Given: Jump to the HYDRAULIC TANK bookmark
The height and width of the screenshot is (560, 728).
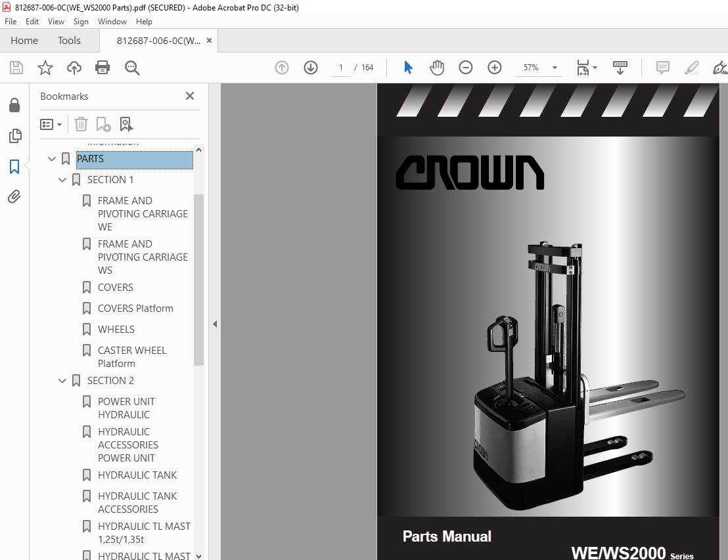Looking at the screenshot, I should click(x=137, y=475).
